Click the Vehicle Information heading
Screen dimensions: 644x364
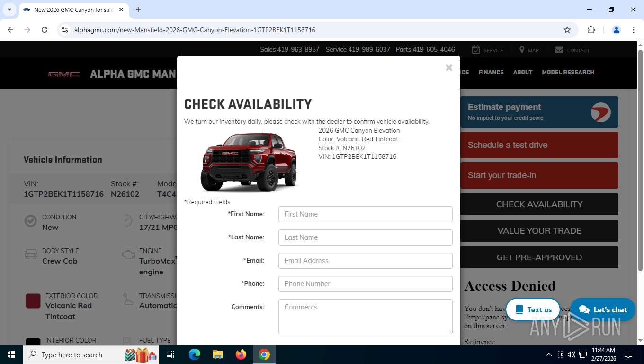click(63, 160)
